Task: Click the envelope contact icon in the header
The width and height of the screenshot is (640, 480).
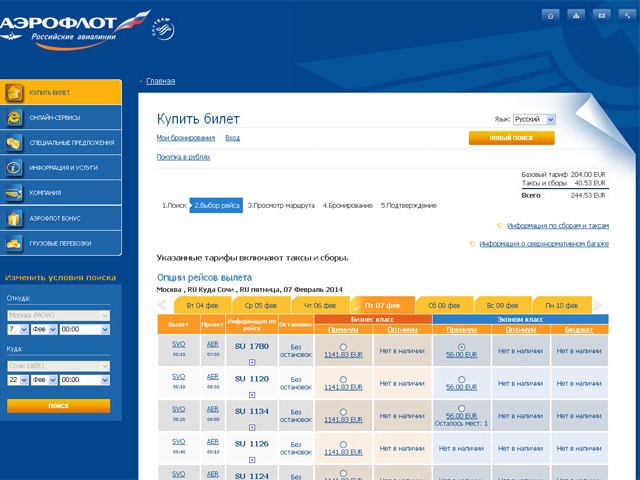Action: point(602,15)
